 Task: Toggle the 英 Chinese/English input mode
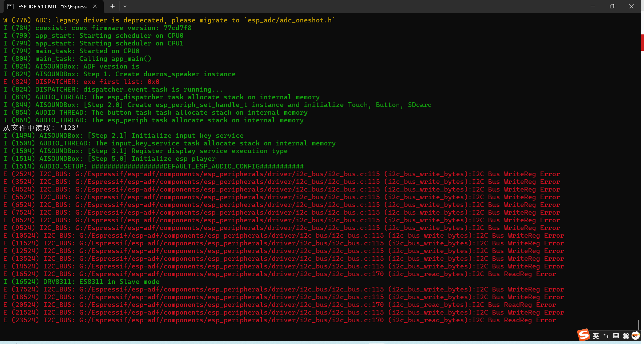click(596, 336)
